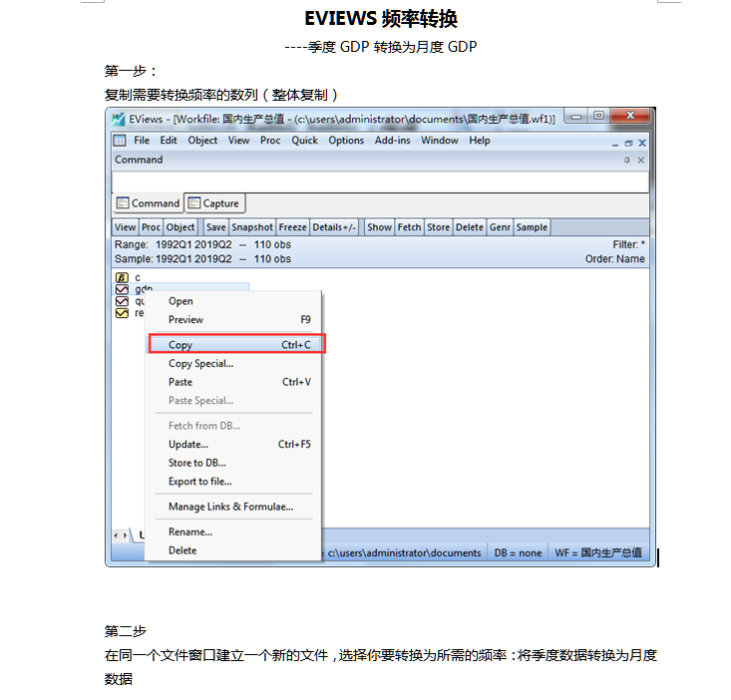Click DB = none in the status bar
731x700 pixels.
(518, 553)
